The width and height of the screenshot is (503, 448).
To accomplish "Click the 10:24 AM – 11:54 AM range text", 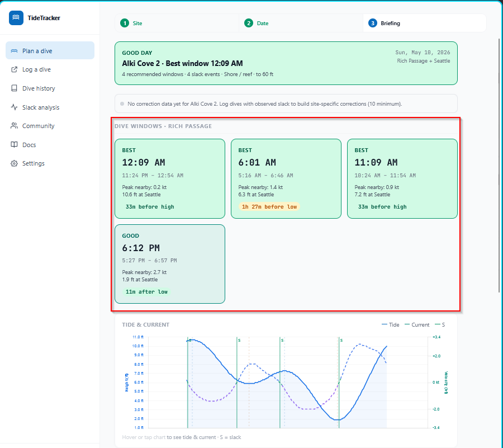I will point(385,176).
